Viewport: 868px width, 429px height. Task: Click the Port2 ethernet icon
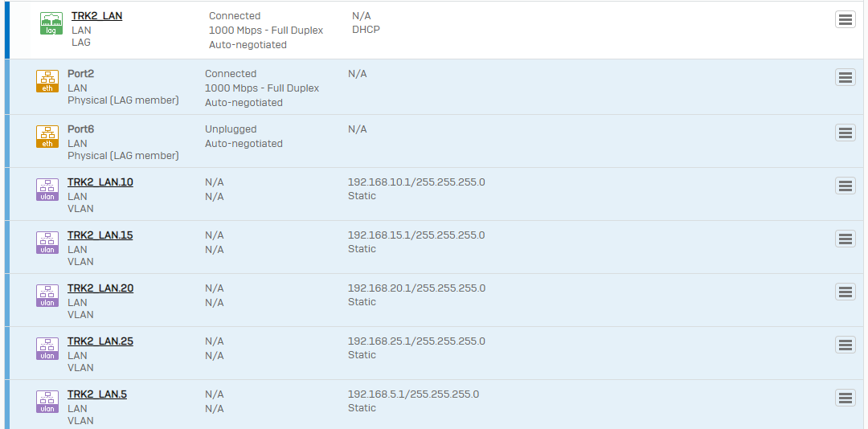[x=47, y=81]
